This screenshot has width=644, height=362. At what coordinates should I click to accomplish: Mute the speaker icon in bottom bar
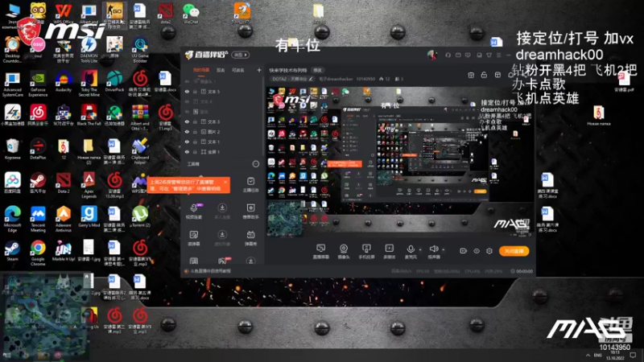[x=433, y=249]
